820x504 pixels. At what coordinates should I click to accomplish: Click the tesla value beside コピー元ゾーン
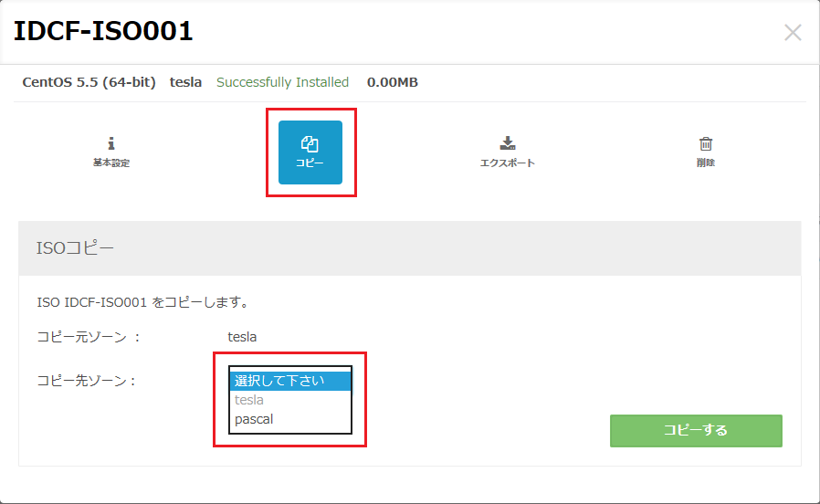(x=242, y=337)
